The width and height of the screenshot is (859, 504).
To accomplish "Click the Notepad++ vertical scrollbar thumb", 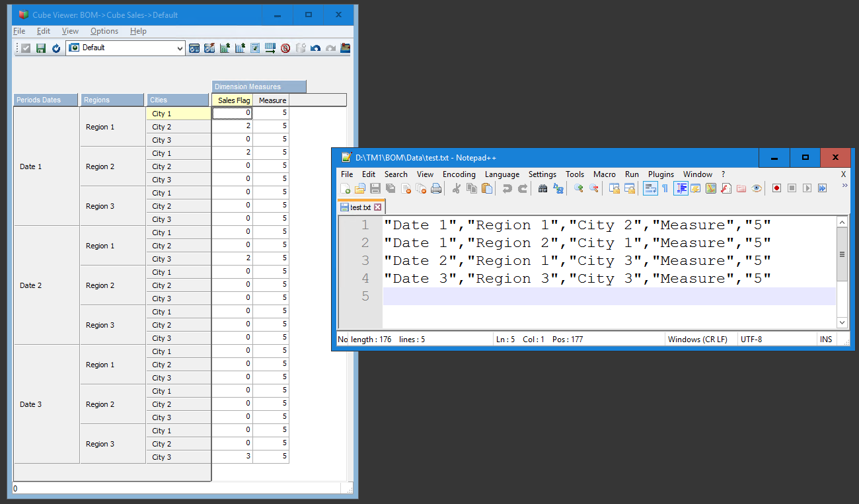I will click(x=842, y=254).
